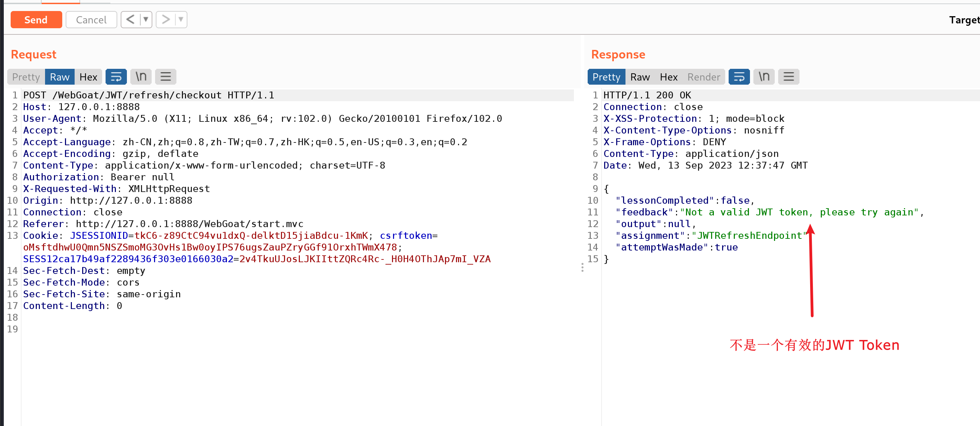Click the request/response panel splitter dots
980x426 pixels.
pos(582,268)
